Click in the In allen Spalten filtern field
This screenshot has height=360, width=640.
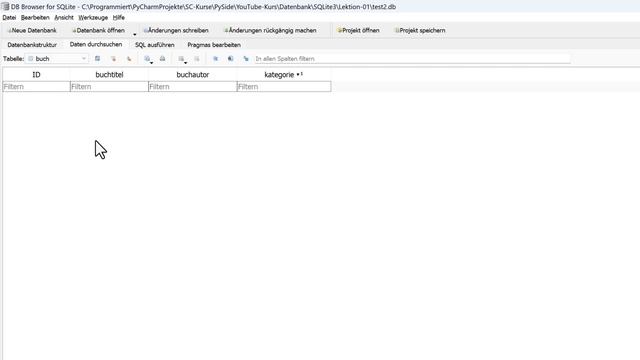point(412,59)
